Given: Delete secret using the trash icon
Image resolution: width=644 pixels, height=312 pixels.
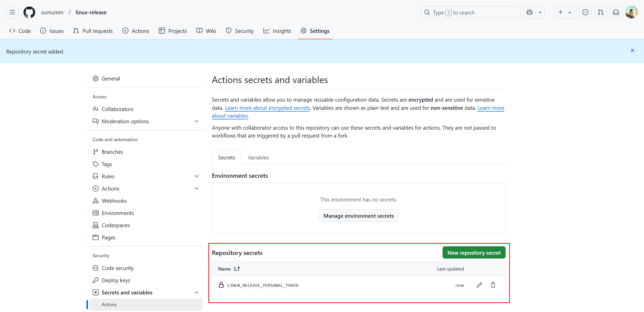Looking at the screenshot, I should pos(493,285).
